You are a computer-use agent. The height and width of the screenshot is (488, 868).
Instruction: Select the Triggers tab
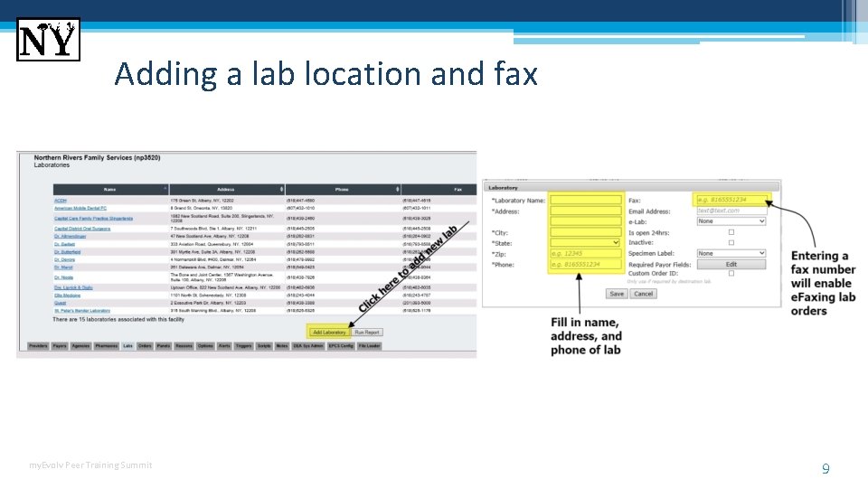(x=244, y=346)
